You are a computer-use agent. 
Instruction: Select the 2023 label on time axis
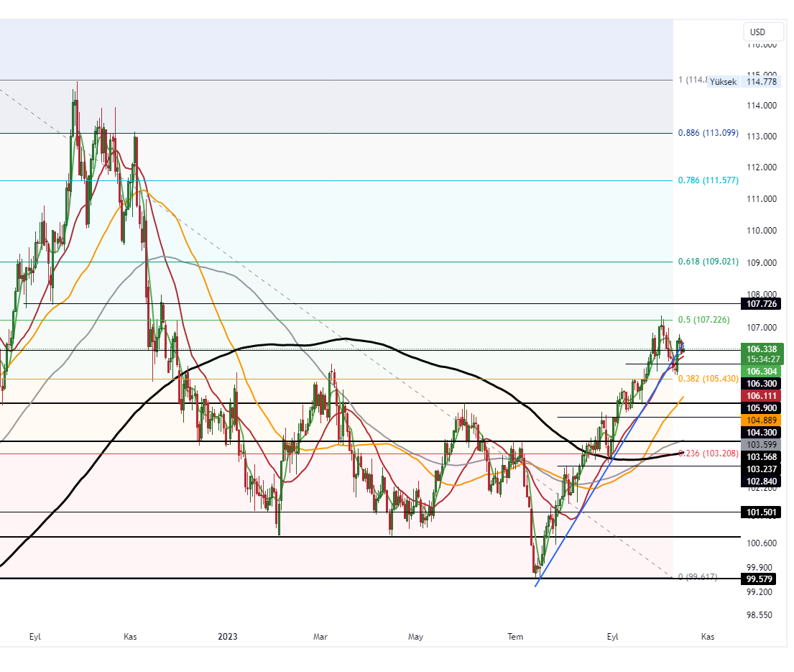(x=227, y=637)
